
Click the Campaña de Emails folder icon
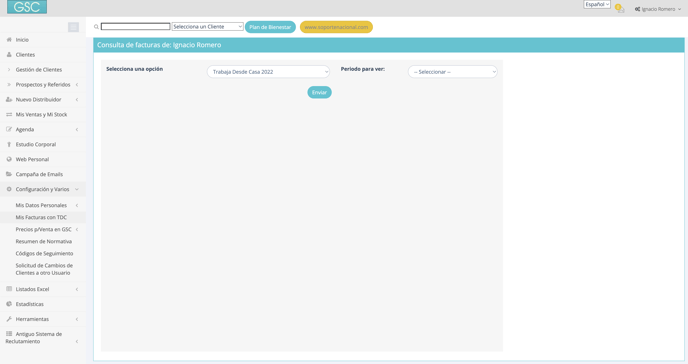9,174
